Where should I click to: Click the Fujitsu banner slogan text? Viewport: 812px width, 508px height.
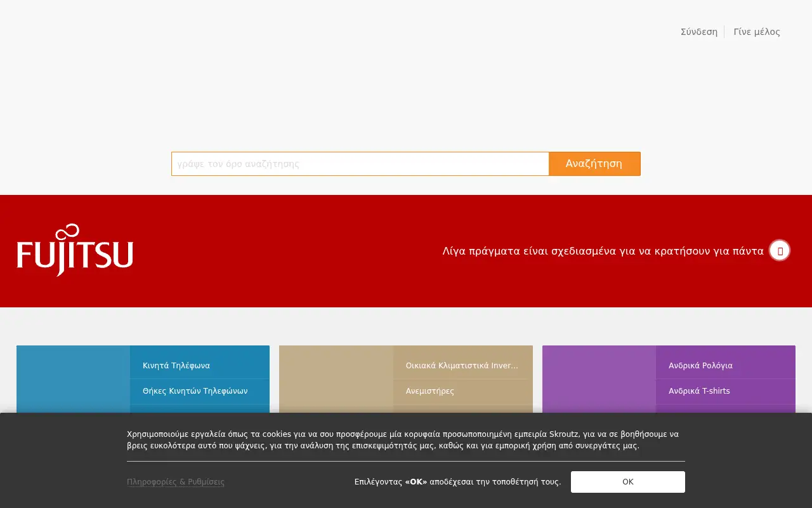click(603, 251)
